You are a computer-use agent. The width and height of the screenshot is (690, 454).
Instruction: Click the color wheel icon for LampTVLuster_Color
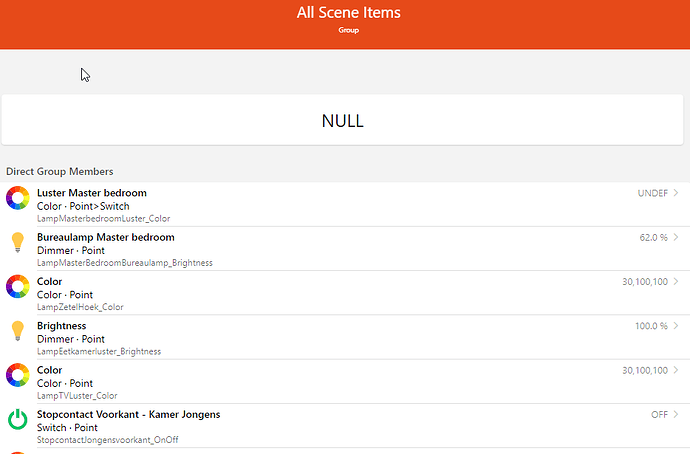pyautogui.click(x=18, y=375)
